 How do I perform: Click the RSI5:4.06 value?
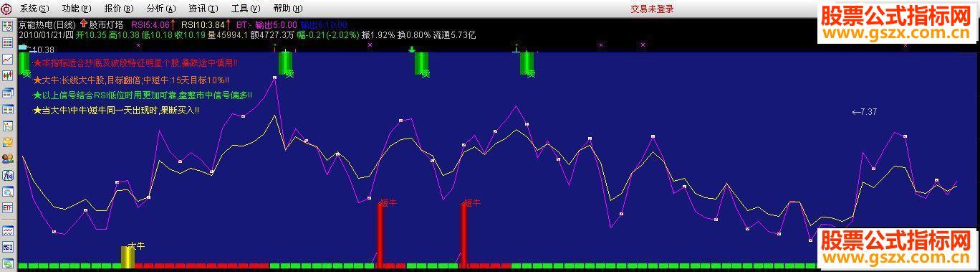click(x=150, y=24)
